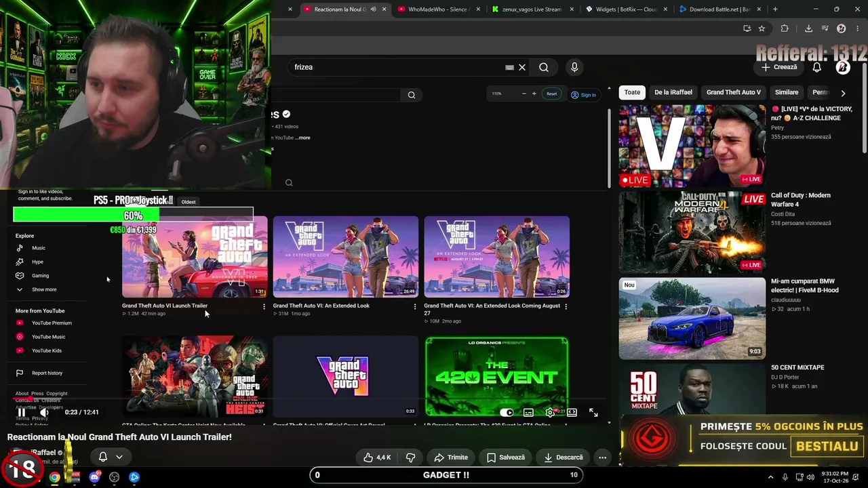Select the Similare filter chip
Image resolution: width=868 pixels, height=488 pixels.
[x=787, y=92]
